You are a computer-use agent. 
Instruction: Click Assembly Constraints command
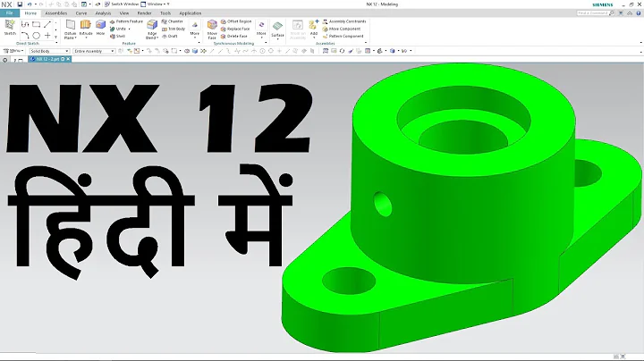pyautogui.click(x=344, y=21)
